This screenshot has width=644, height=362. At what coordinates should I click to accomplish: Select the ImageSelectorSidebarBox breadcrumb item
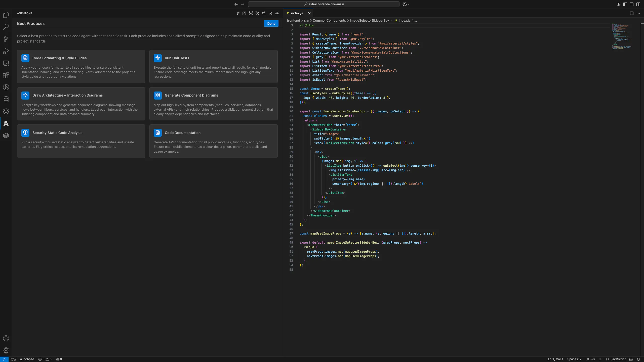(x=369, y=21)
